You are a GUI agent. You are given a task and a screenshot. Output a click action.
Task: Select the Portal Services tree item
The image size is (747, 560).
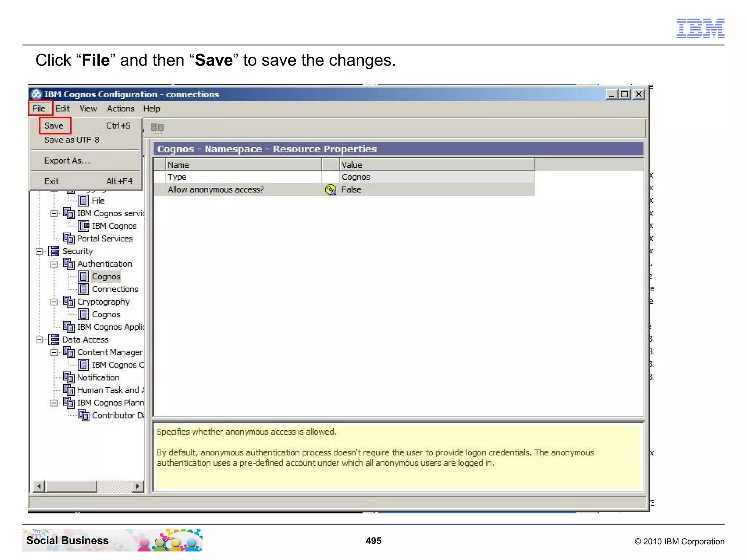105,238
